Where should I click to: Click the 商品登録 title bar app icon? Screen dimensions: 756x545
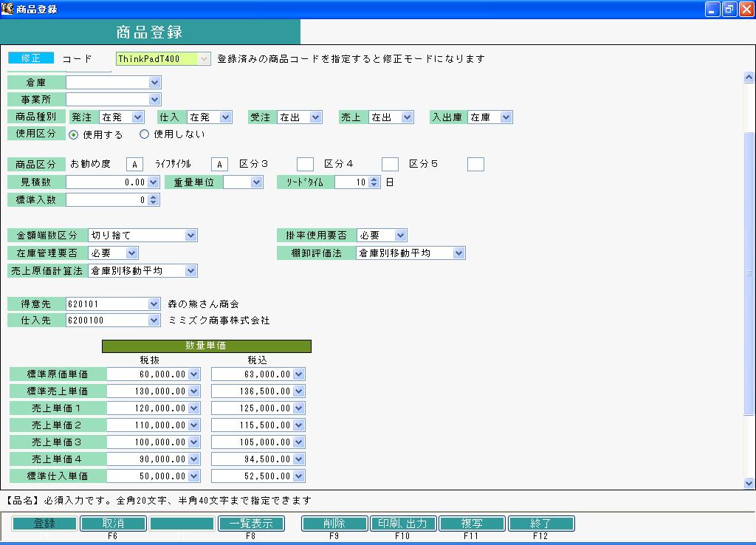(7, 9)
